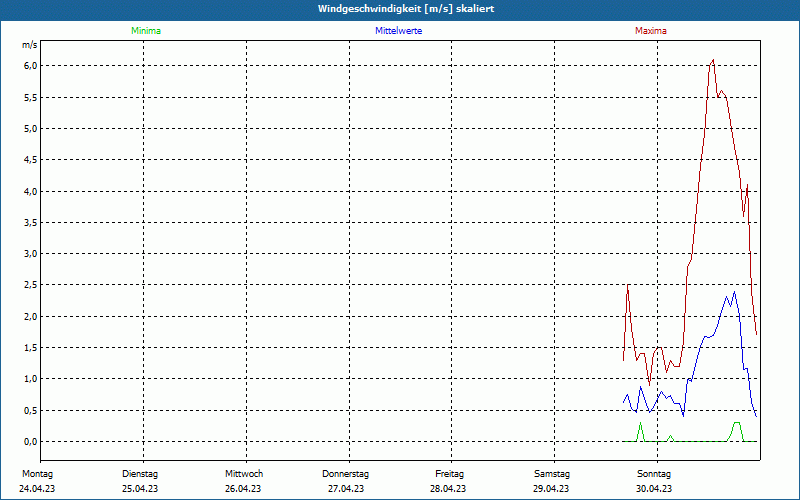Image resolution: width=800 pixels, height=500 pixels.
Task: Select the Mittwoch 26.04.23 axis label
Action: pos(243,481)
